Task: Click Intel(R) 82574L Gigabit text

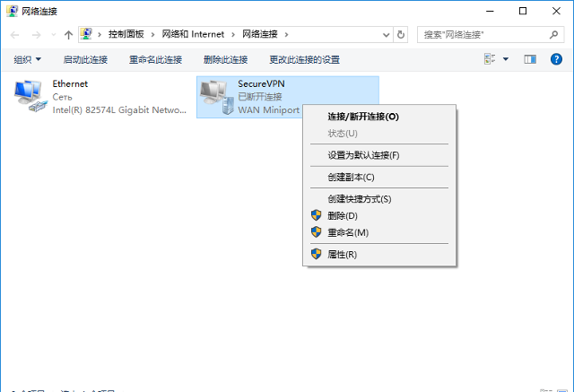Action: (x=119, y=110)
